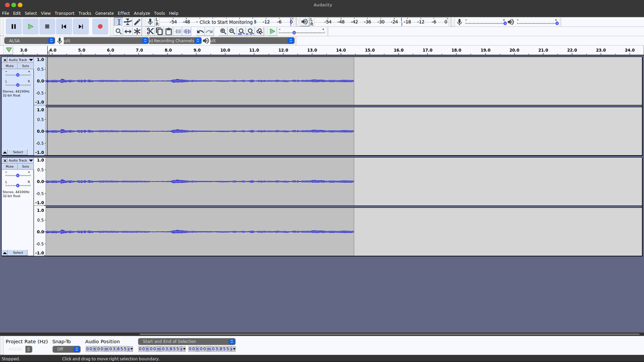Screen dimensions: 644x362
Task: Click the Cut scissors icon
Action: 151,32
